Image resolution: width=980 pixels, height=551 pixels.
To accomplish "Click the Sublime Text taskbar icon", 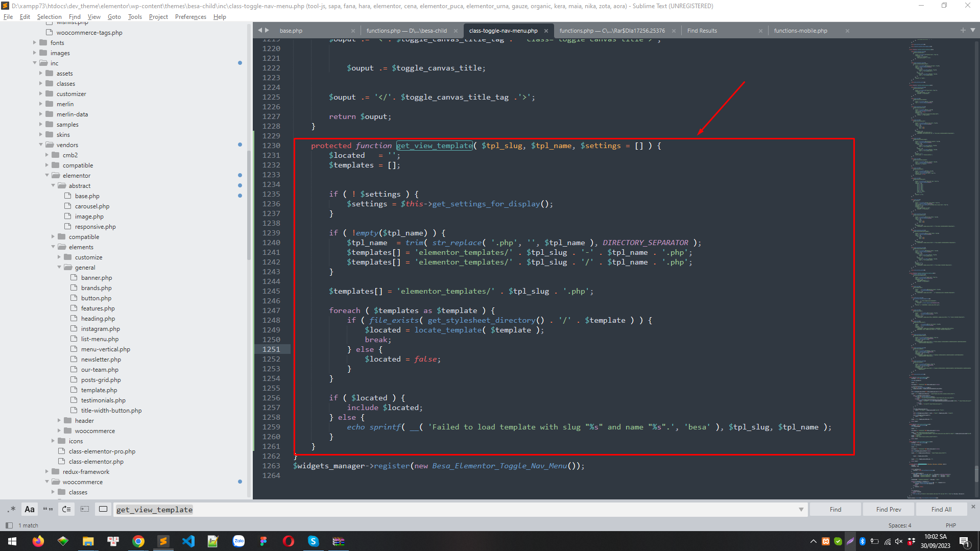I will click(163, 541).
